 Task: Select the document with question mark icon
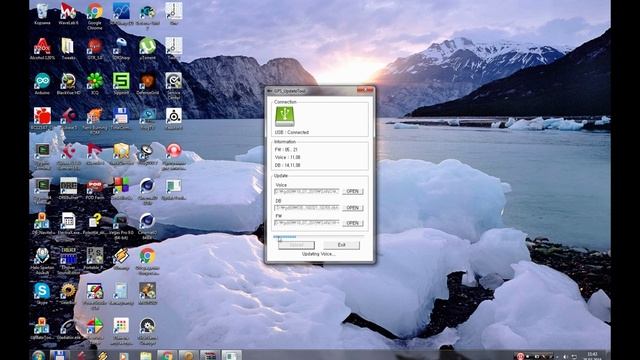coord(95,224)
